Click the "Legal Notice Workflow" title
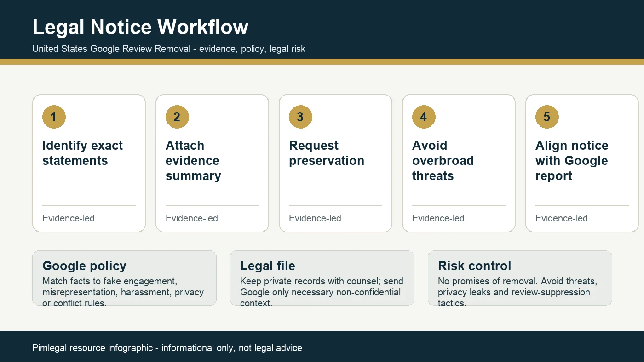The width and height of the screenshot is (644, 362). tap(140, 27)
